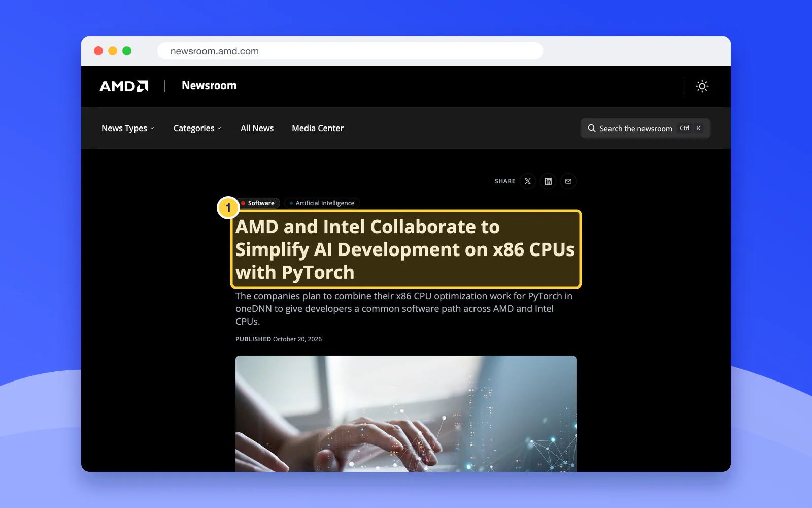The image size is (812, 508).
Task: Share article on X
Action: click(x=528, y=181)
